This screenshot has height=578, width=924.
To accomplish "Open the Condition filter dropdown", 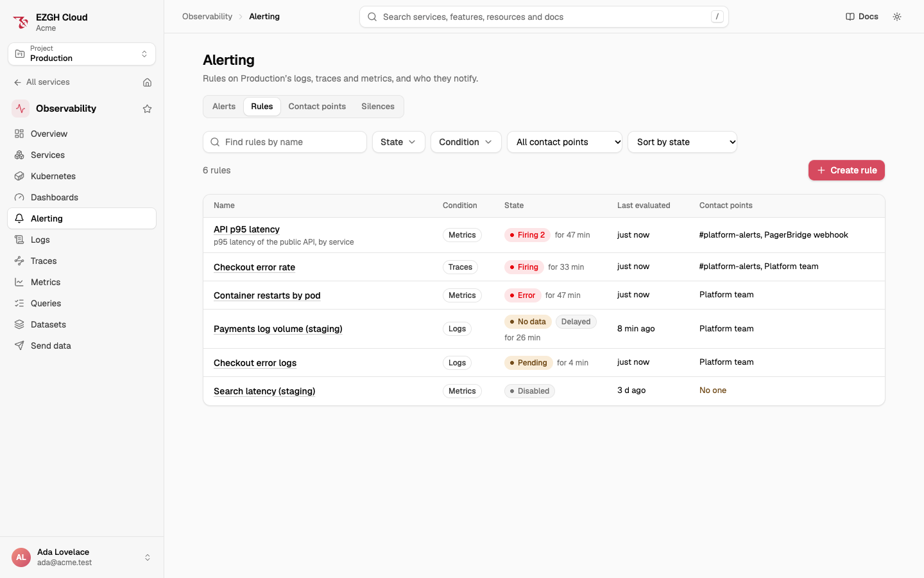I will 466,142.
